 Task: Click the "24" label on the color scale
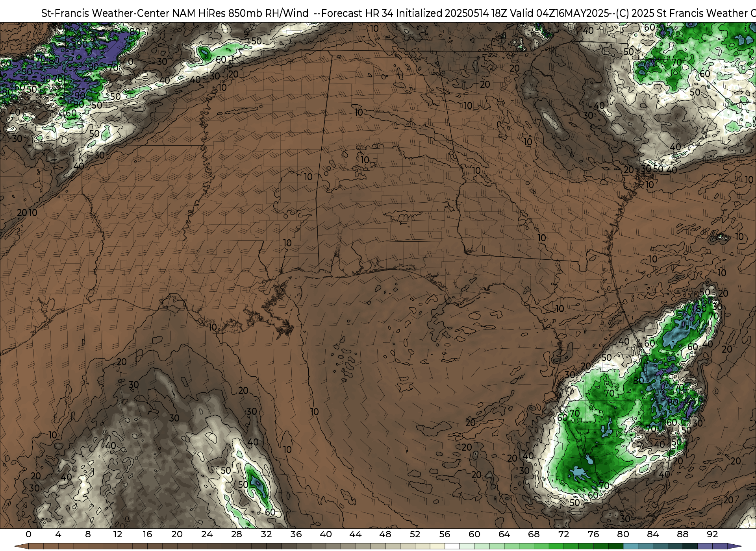207,534
